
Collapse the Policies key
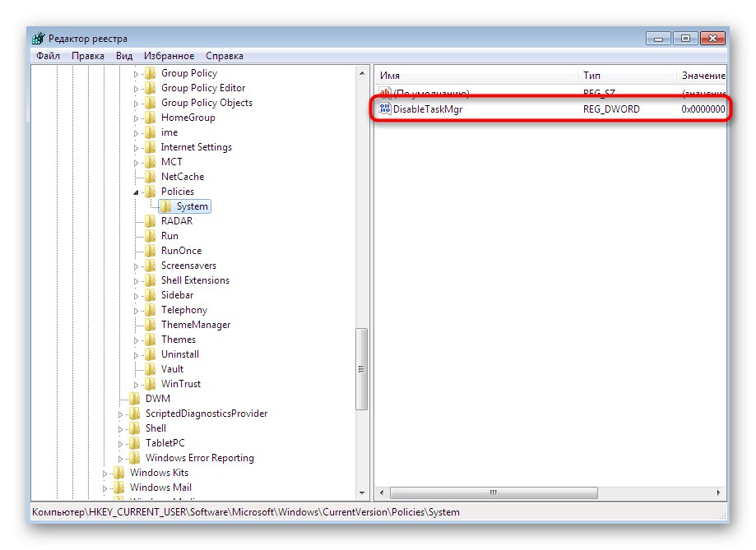click(x=136, y=192)
